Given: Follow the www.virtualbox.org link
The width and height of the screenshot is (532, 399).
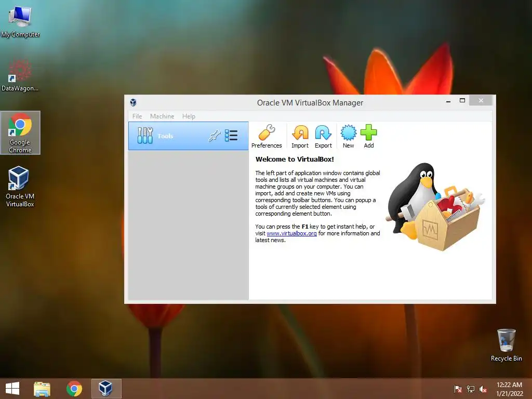Looking at the screenshot, I should tap(292, 233).
